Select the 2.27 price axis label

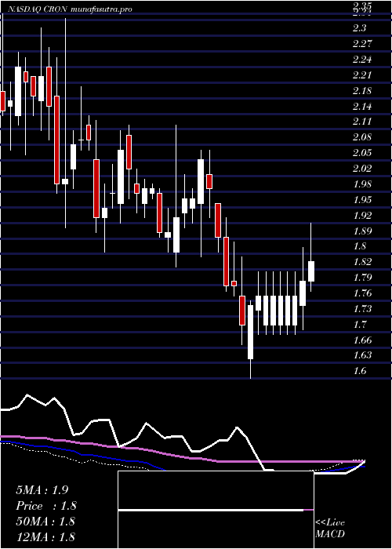[362, 44]
